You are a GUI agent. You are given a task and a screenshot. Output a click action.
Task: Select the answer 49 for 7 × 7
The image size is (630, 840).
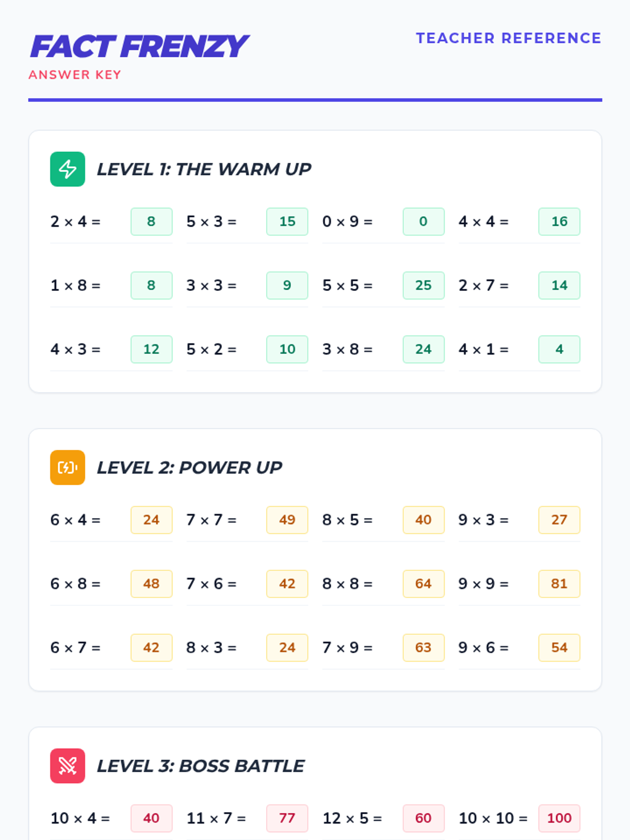coord(287,520)
